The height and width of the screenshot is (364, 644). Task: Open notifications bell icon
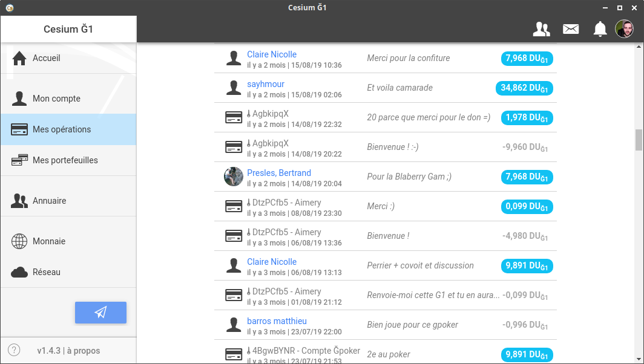[x=600, y=29]
